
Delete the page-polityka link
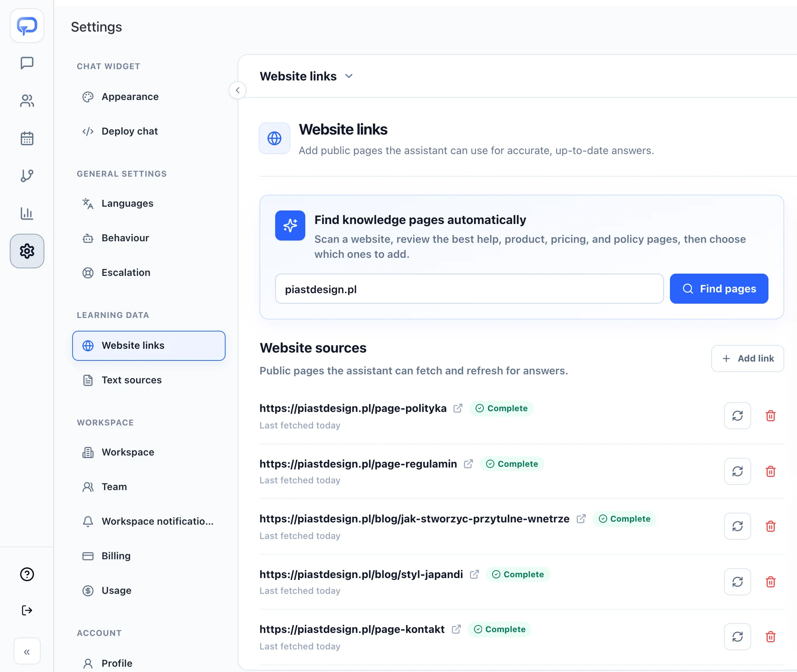pyautogui.click(x=770, y=416)
